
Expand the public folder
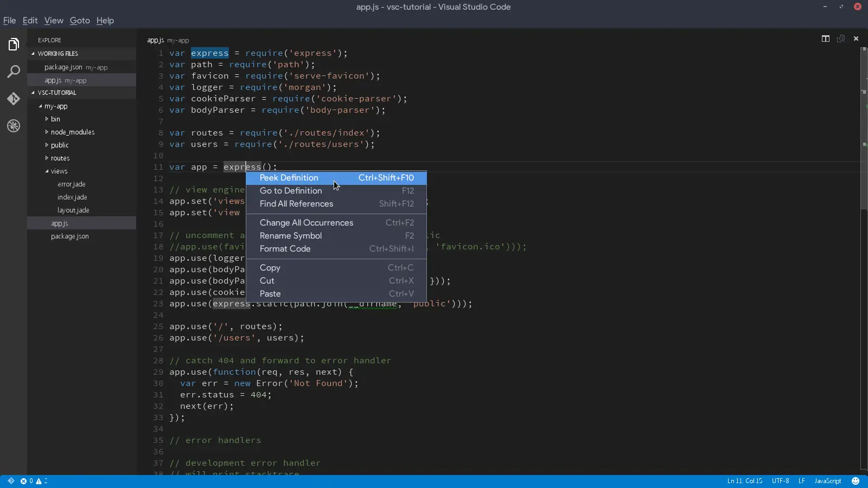(47, 145)
